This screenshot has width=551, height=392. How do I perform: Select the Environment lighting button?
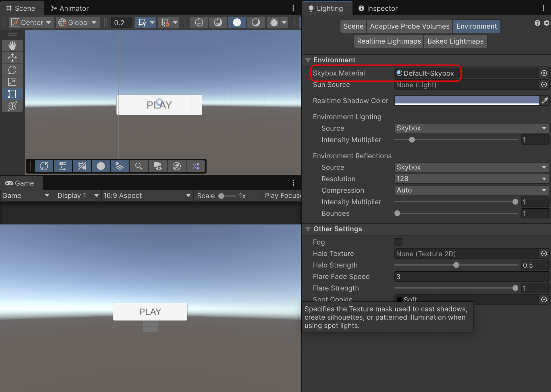coord(477,26)
